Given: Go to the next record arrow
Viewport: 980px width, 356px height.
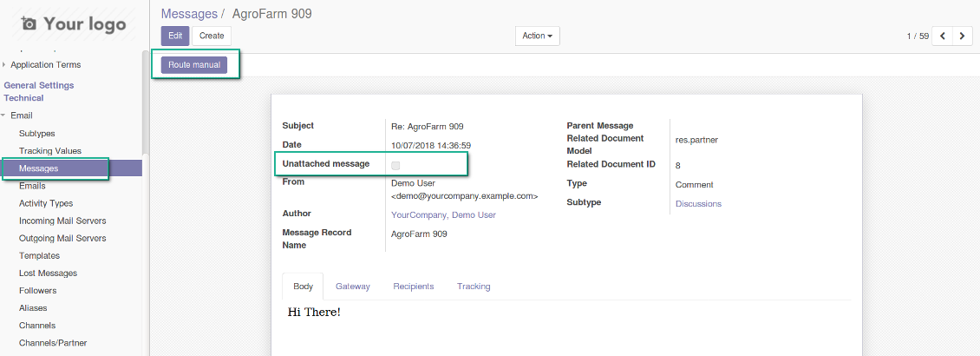Looking at the screenshot, I should click(962, 36).
